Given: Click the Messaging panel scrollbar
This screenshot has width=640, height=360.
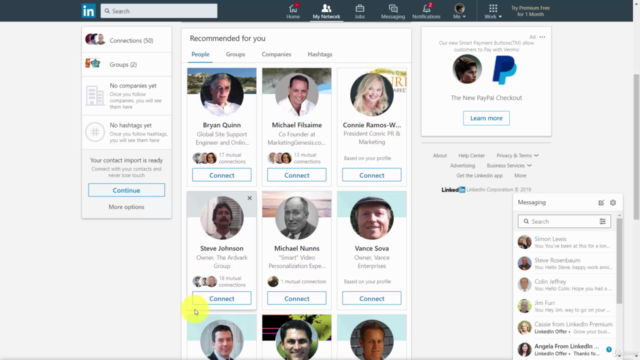Looking at the screenshot, I should point(619,261).
